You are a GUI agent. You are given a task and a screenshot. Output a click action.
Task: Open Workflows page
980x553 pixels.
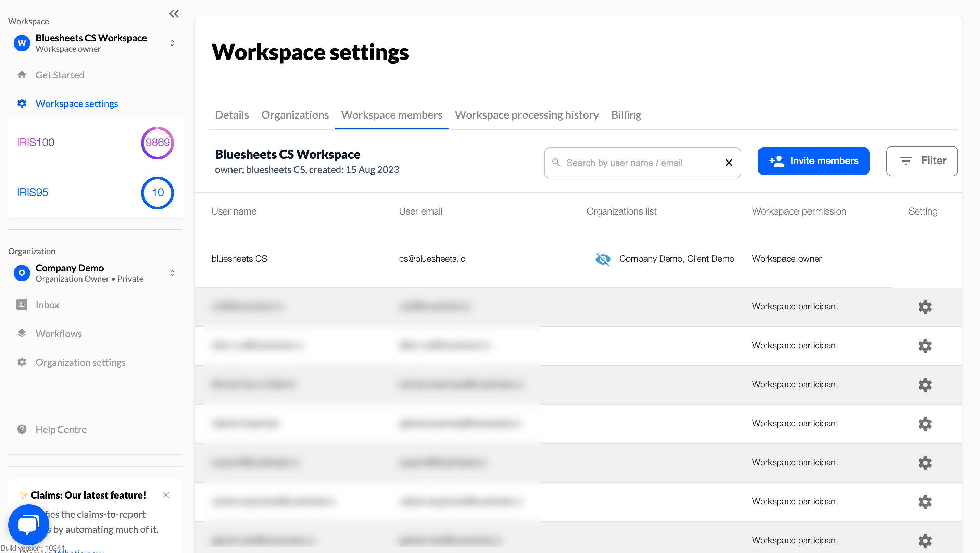pos(59,333)
